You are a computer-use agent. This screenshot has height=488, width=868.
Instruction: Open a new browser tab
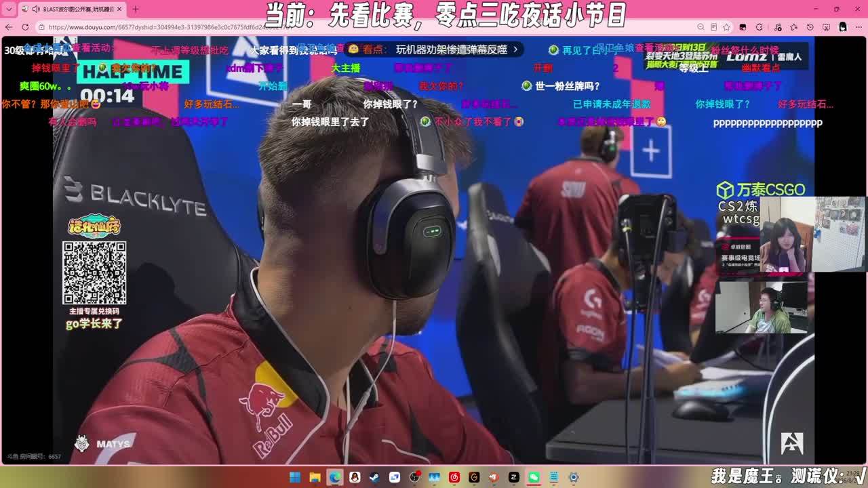pos(135,9)
